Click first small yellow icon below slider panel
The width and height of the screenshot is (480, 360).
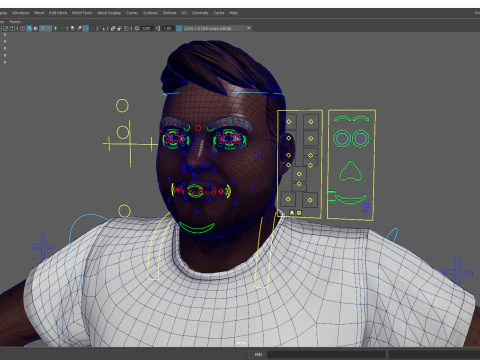pos(292,213)
